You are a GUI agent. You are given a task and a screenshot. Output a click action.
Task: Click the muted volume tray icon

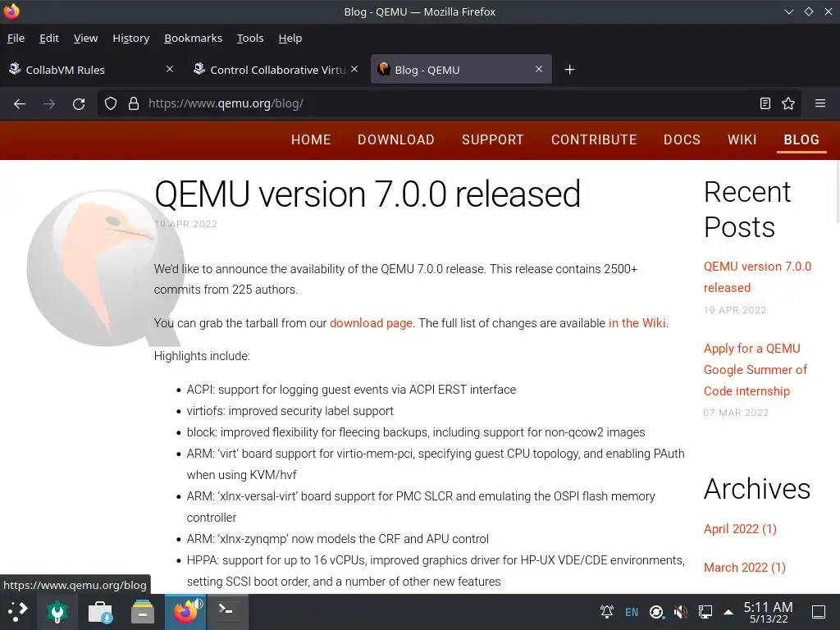click(x=681, y=612)
